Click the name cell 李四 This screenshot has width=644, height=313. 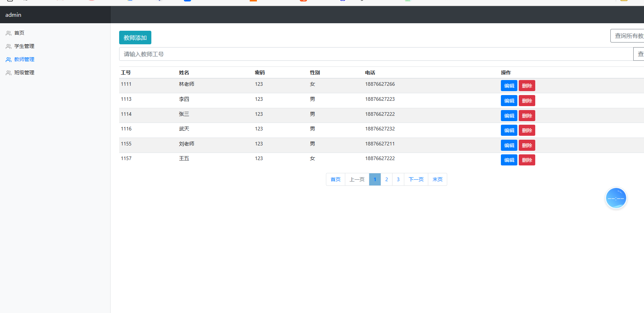[x=184, y=99]
